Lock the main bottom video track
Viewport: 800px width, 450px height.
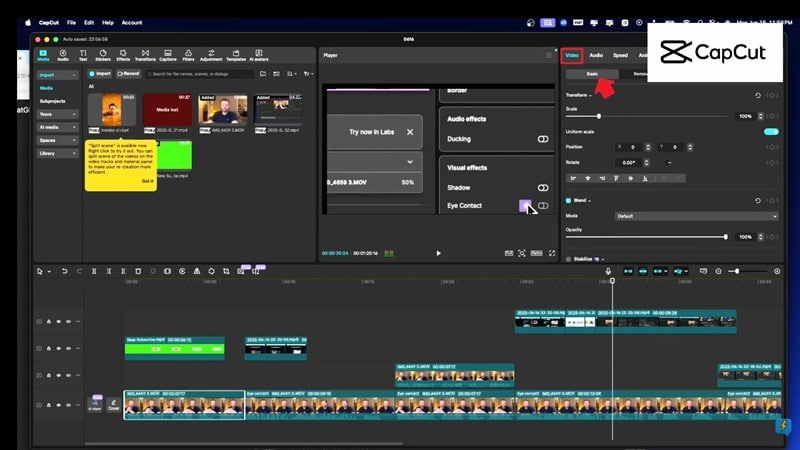(49, 405)
